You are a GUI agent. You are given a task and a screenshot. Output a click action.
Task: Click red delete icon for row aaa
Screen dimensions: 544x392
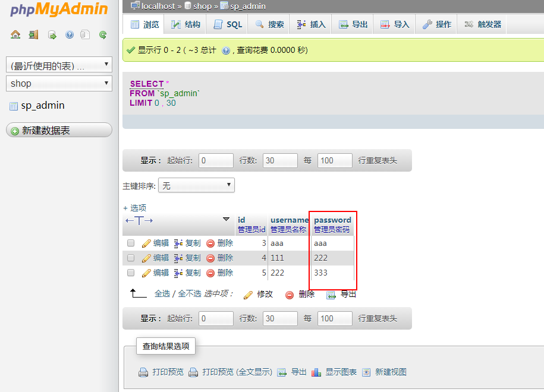click(210, 244)
